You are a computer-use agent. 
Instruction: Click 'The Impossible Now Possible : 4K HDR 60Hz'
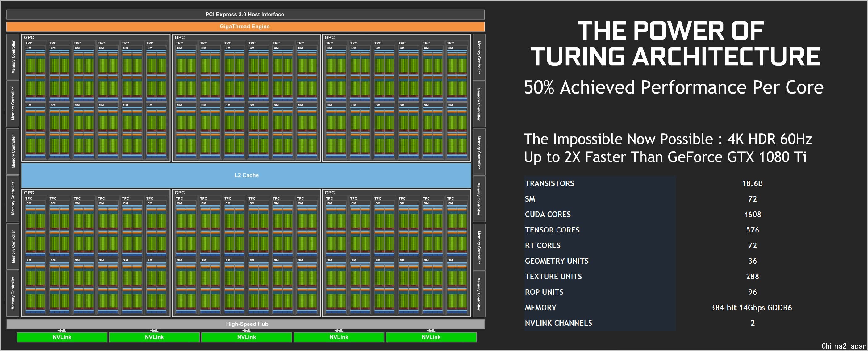pos(668,139)
